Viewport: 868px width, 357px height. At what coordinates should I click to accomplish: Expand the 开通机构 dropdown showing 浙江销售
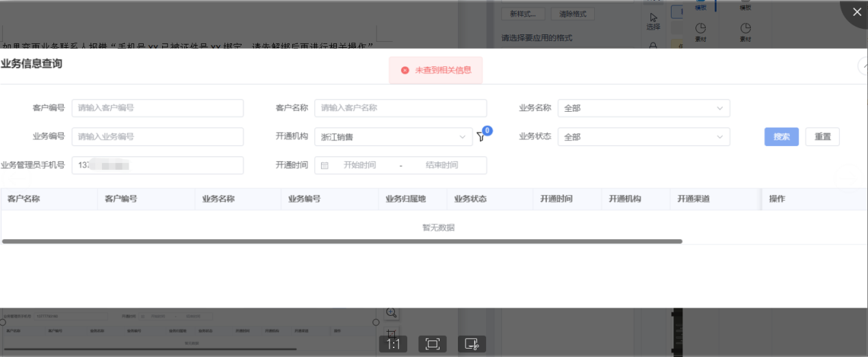click(x=394, y=137)
